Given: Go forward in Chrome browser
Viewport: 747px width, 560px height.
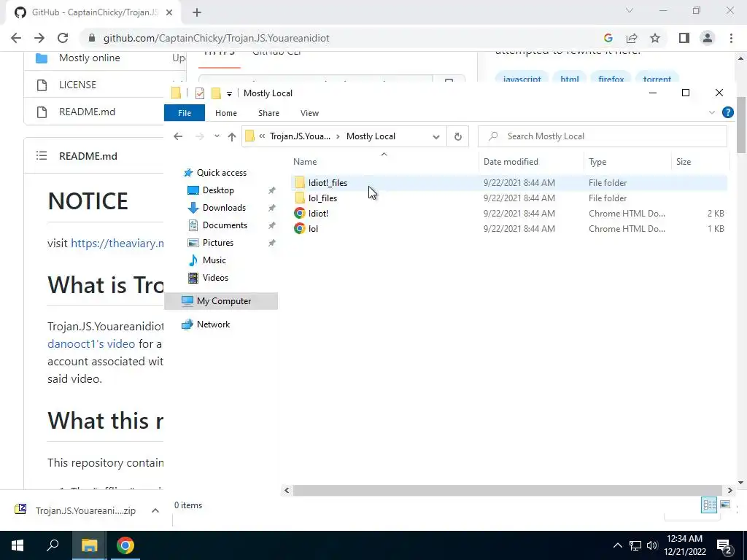Looking at the screenshot, I should click(x=39, y=38).
